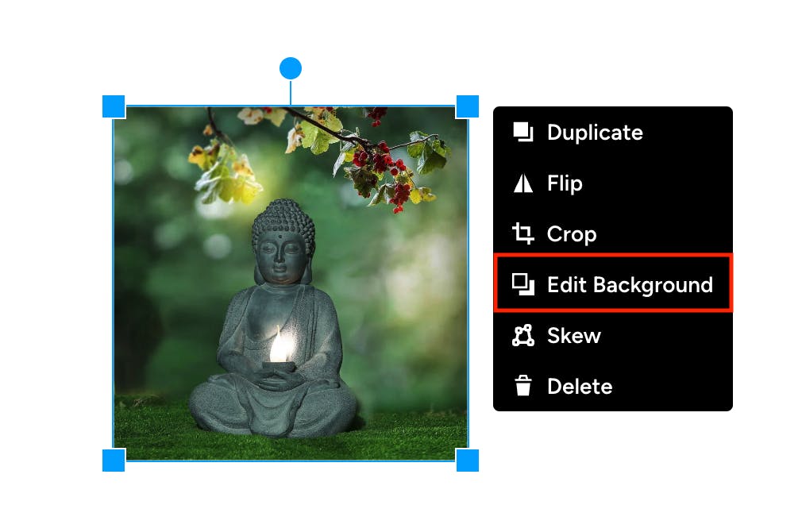Click the top-left corner selection handle
This screenshot has height=532, width=802.
[114, 106]
